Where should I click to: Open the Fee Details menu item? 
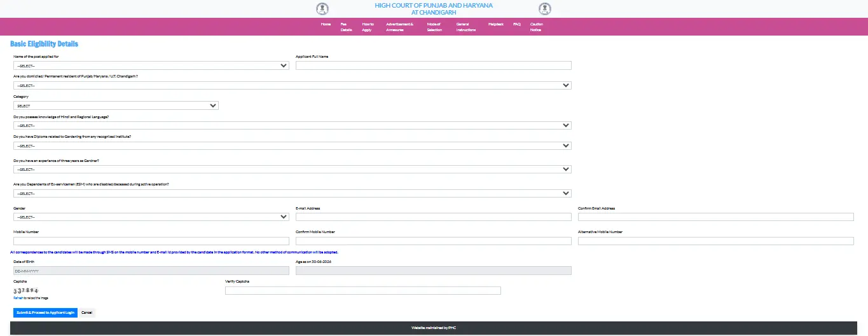(346, 27)
